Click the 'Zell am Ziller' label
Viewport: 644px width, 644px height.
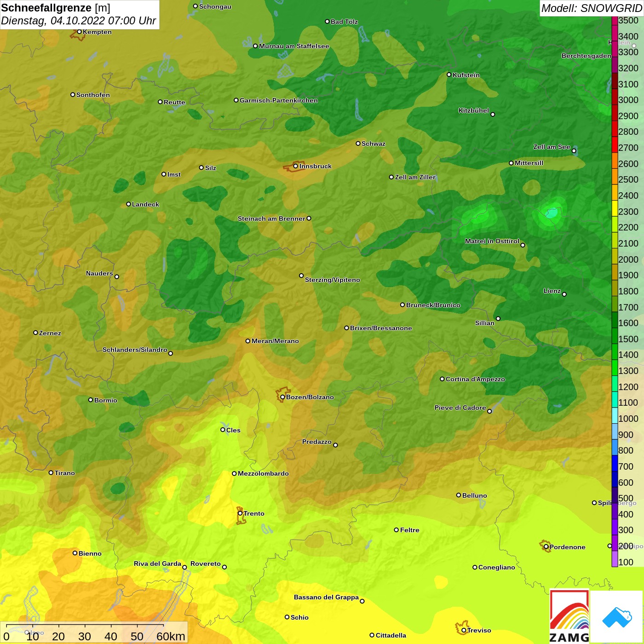click(x=415, y=177)
